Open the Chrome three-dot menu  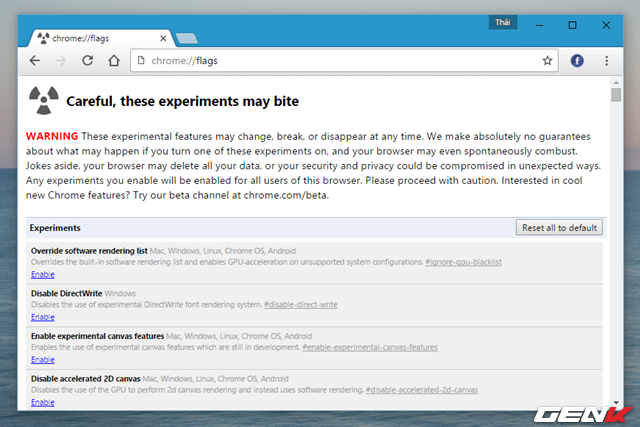coord(606,61)
